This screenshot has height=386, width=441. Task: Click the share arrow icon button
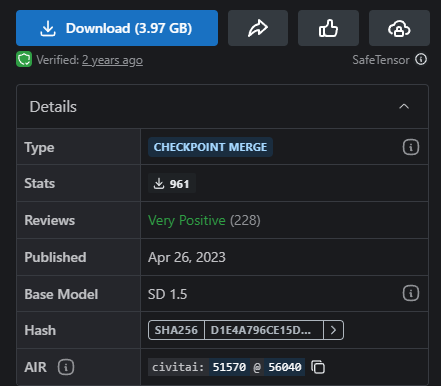pyautogui.click(x=258, y=28)
